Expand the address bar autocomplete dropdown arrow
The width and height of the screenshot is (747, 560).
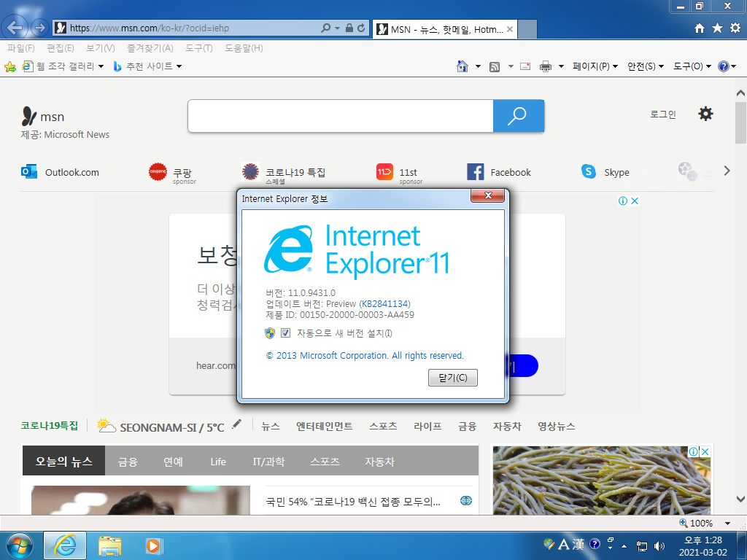tap(337, 28)
